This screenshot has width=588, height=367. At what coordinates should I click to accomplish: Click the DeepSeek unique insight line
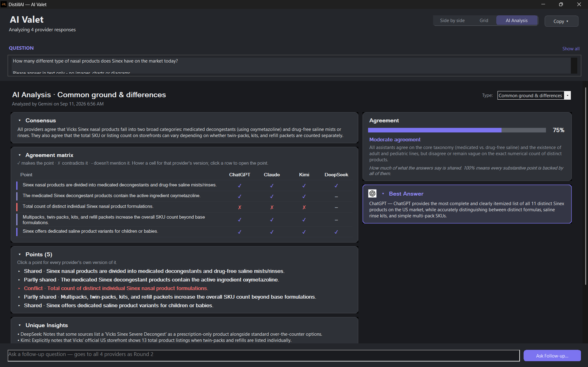pyautogui.click(x=170, y=334)
